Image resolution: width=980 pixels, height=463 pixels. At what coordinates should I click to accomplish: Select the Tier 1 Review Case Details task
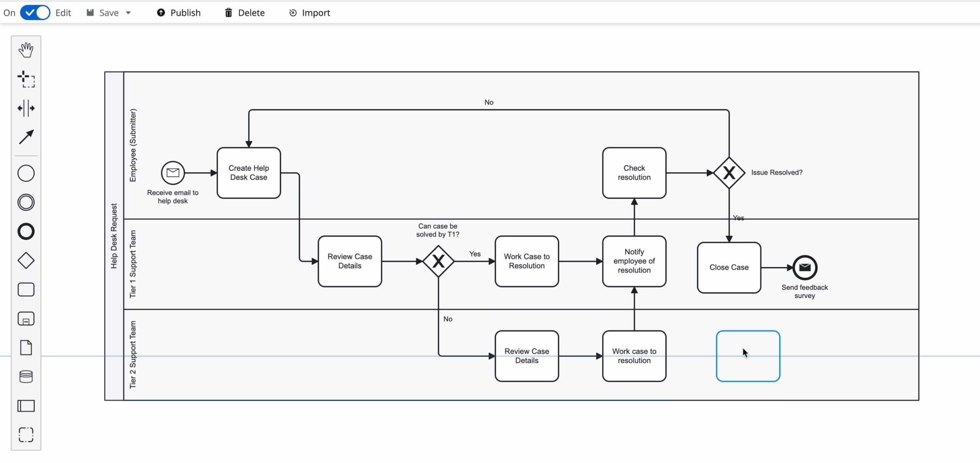pos(350,261)
